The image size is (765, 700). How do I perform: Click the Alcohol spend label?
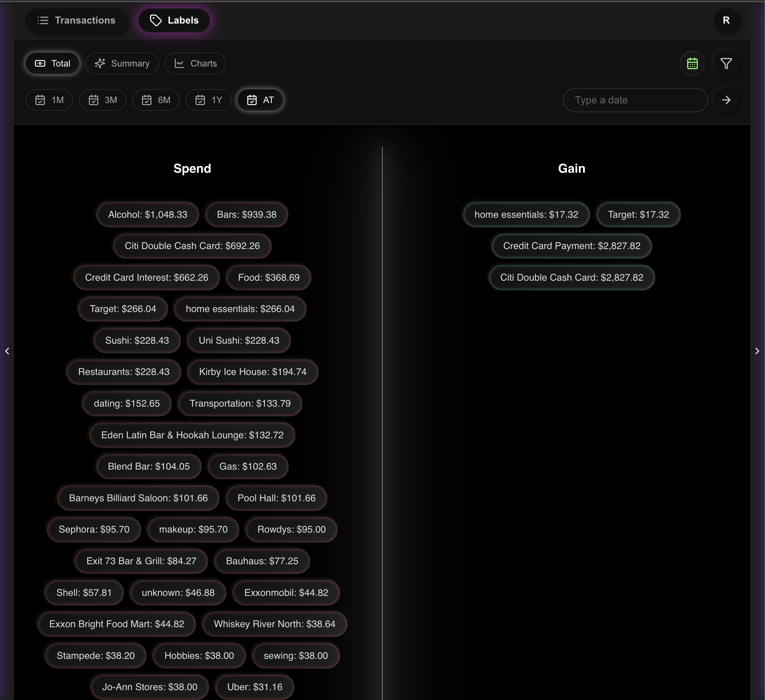pyautogui.click(x=147, y=214)
